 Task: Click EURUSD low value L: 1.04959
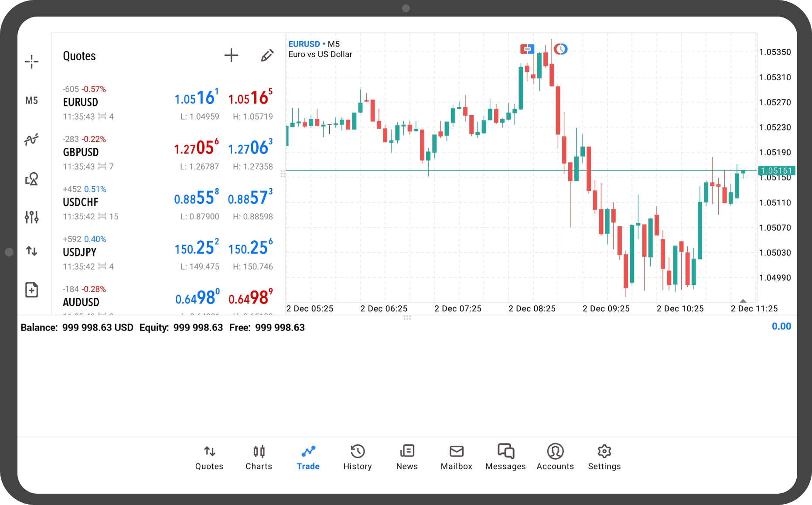click(200, 116)
